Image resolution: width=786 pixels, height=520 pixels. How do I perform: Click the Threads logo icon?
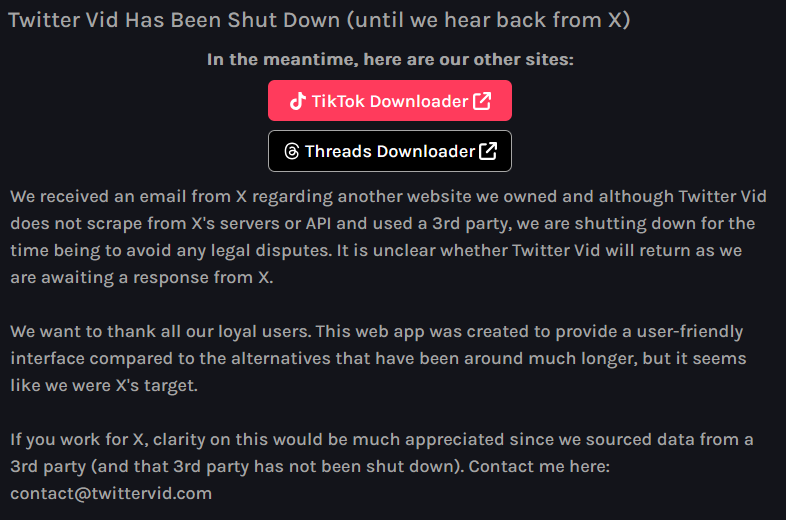pyautogui.click(x=292, y=151)
